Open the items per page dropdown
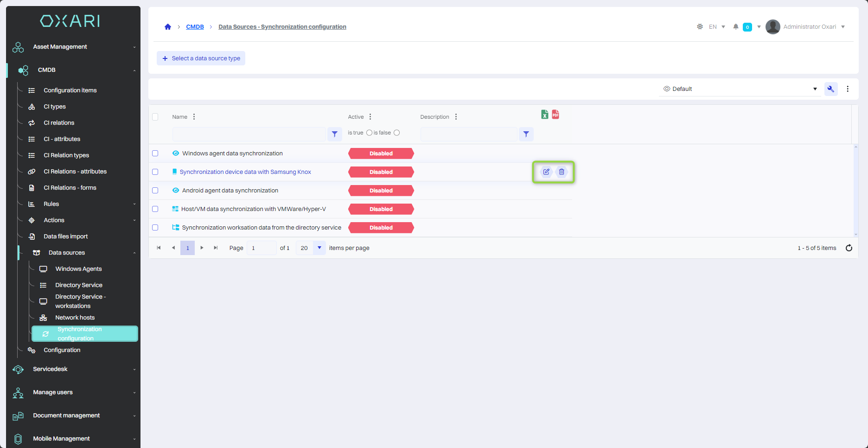 [319, 248]
